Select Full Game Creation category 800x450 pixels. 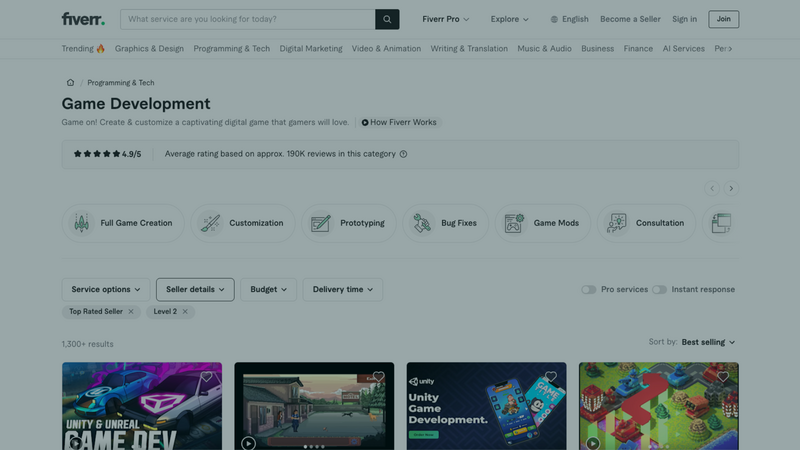click(123, 223)
